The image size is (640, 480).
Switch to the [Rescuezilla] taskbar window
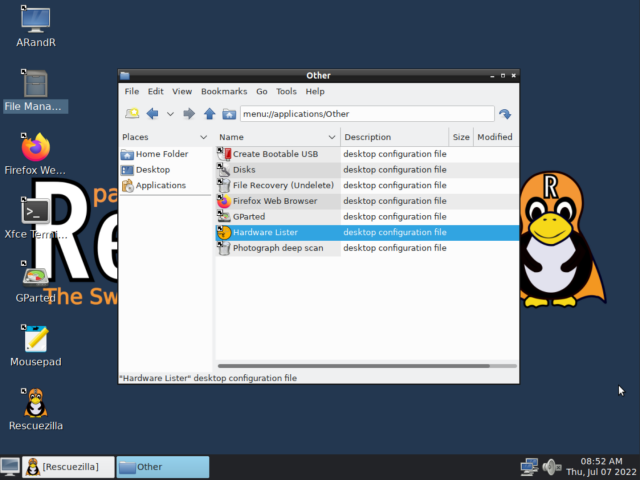point(68,467)
